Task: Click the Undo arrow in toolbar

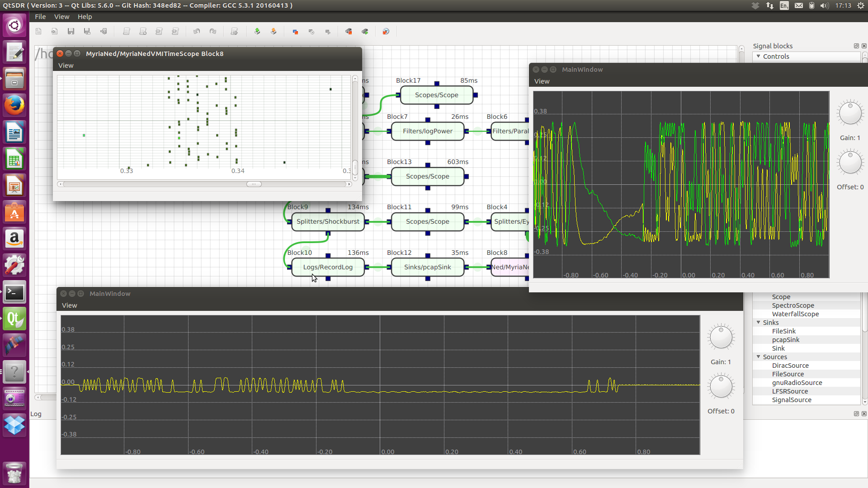Action: click(197, 32)
